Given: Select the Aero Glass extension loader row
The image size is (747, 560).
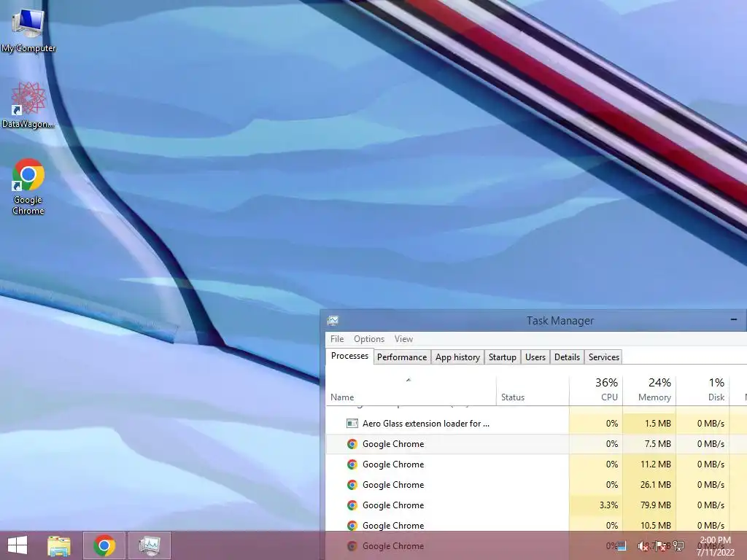Looking at the screenshot, I should (536, 424).
